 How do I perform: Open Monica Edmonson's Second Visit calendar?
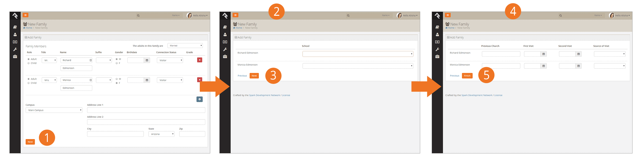[579, 66]
